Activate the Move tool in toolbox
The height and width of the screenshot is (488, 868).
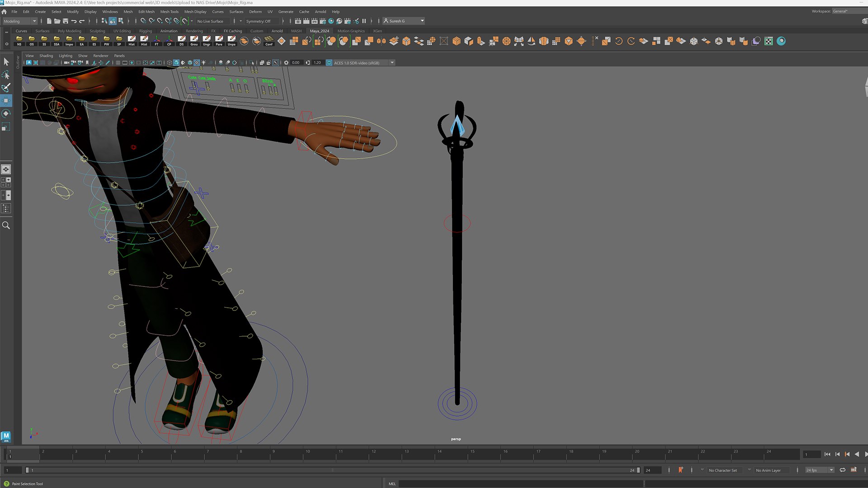click(x=6, y=100)
